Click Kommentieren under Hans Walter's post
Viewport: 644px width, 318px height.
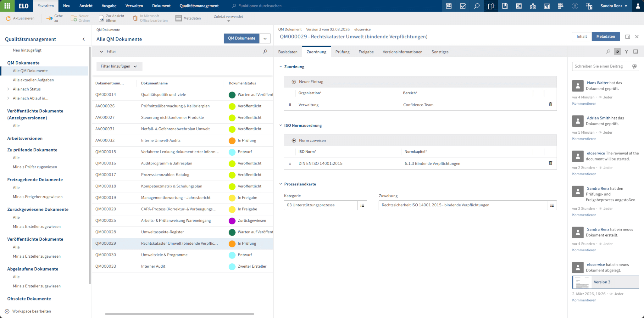tap(584, 103)
